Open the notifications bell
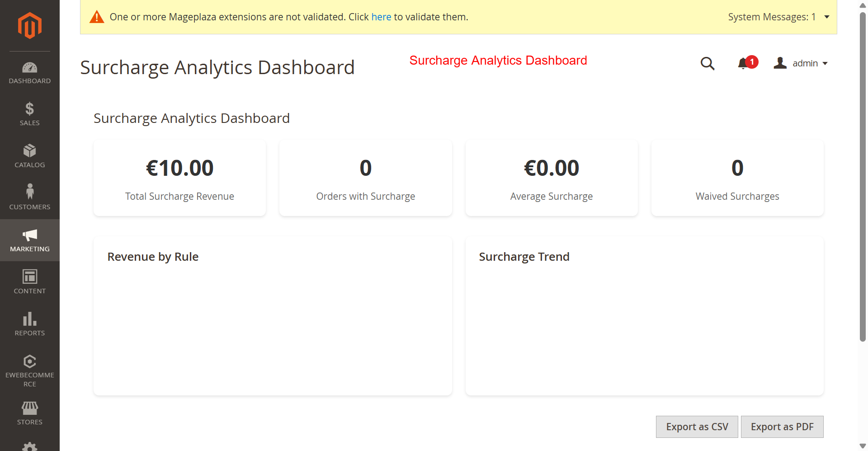Image resolution: width=868 pixels, height=451 pixels. point(743,64)
